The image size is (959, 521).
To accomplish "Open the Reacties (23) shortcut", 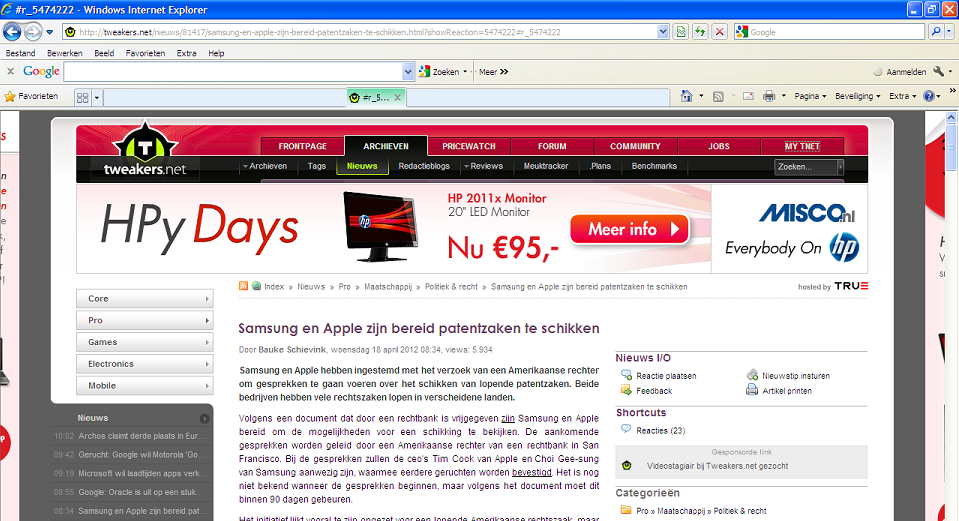I will coord(661,430).
